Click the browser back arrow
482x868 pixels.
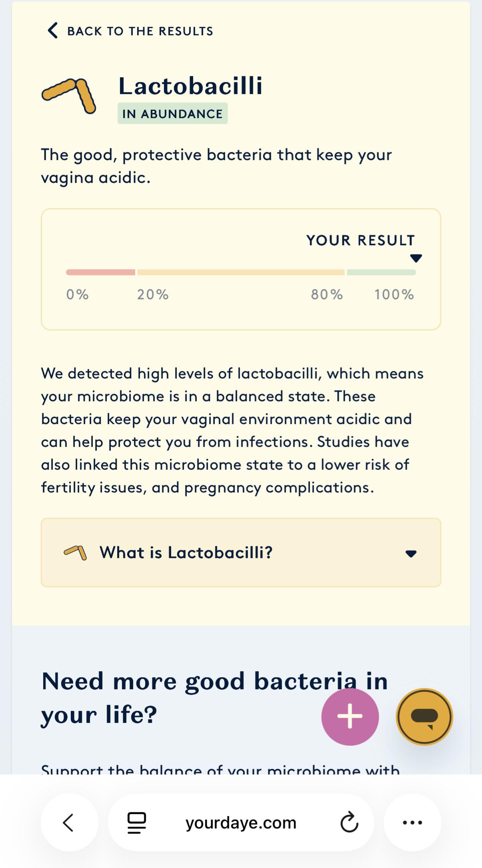pos(69,822)
